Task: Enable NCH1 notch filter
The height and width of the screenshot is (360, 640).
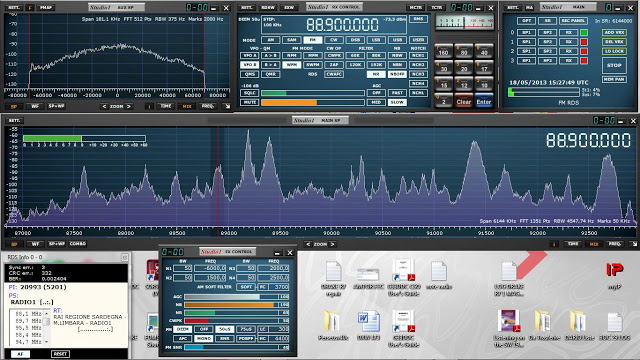Action: pos(418,56)
